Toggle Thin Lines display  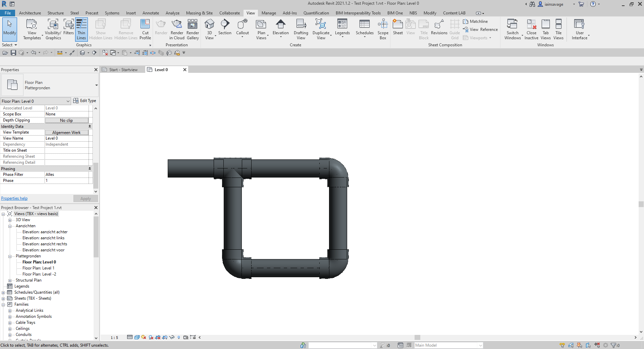click(x=82, y=30)
